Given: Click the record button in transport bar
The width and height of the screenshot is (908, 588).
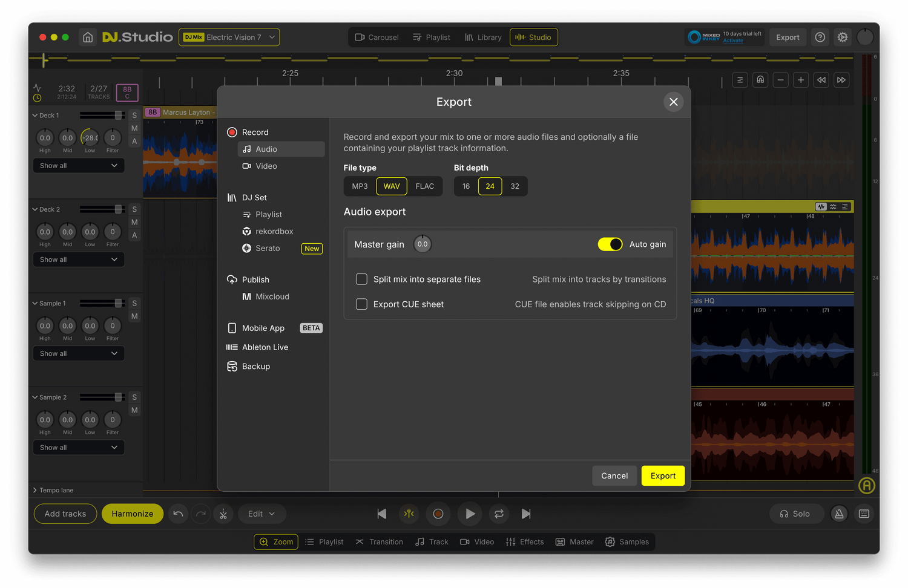Looking at the screenshot, I should tap(438, 514).
